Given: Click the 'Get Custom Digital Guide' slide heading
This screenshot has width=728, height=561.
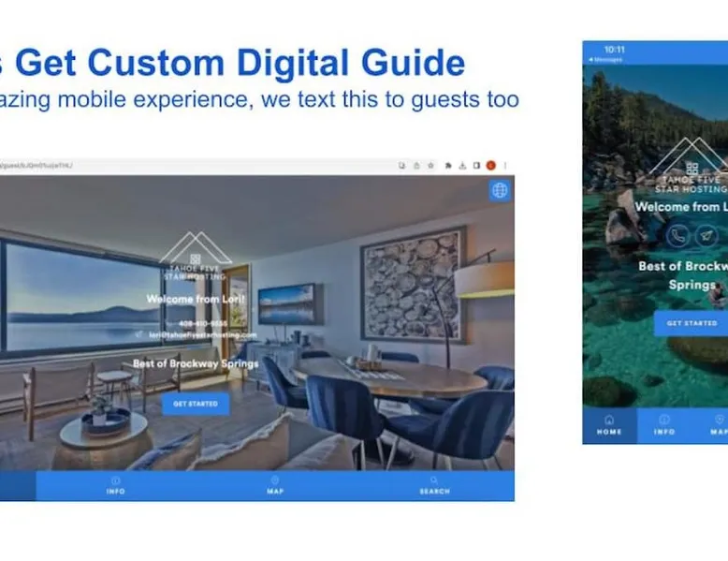Looking at the screenshot, I should (240, 62).
